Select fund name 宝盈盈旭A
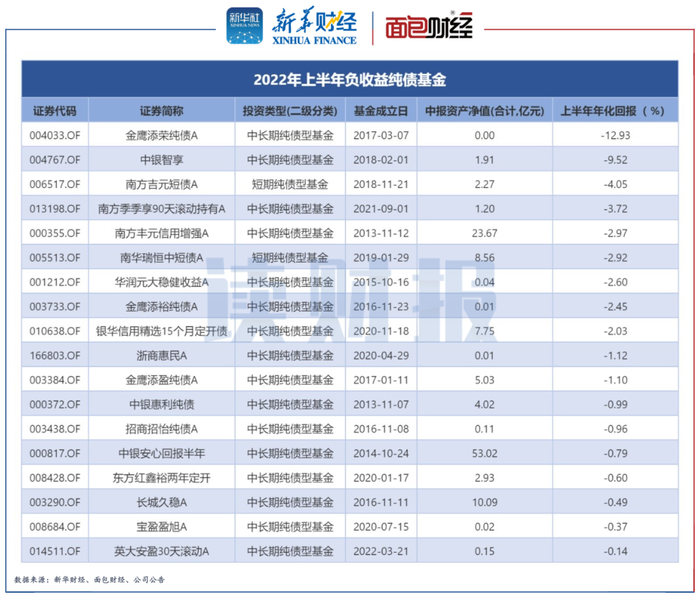Viewport: 700px width, 598px height. click(162, 527)
